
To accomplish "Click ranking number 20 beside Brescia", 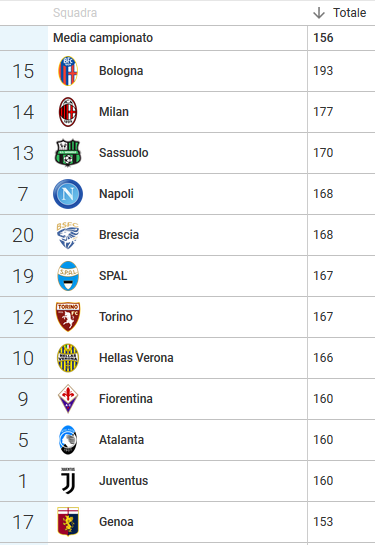I will pos(23,235).
